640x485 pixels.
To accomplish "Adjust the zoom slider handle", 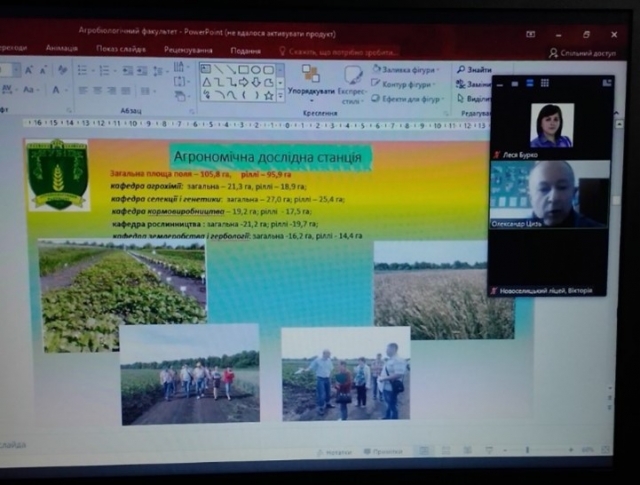I will (527, 449).
